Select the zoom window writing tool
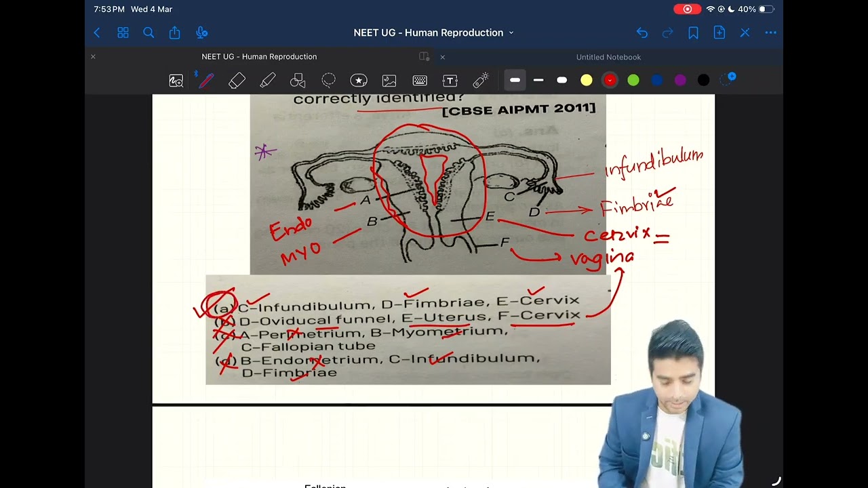868x488 pixels. (x=176, y=81)
